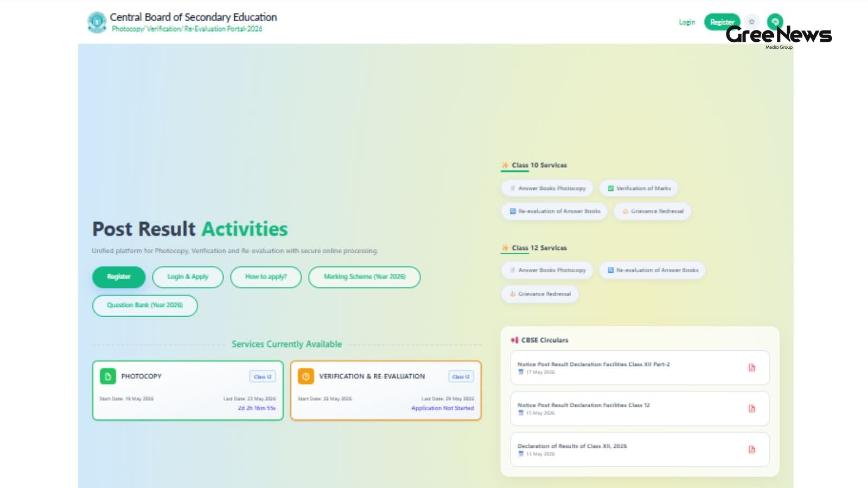The image size is (868, 488).
Task: Open the Login link in the header
Action: 687,22
